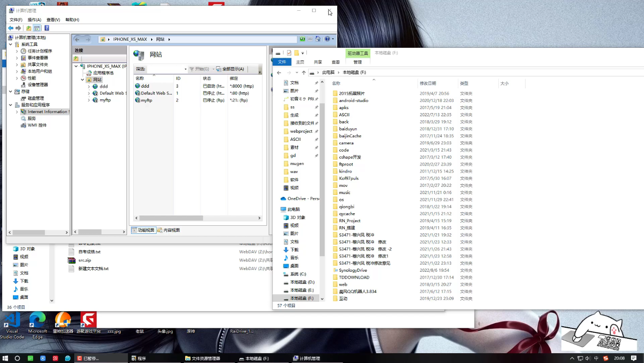Click the Windows Start button
Image resolution: width=644 pixels, height=363 pixels.
[5, 358]
